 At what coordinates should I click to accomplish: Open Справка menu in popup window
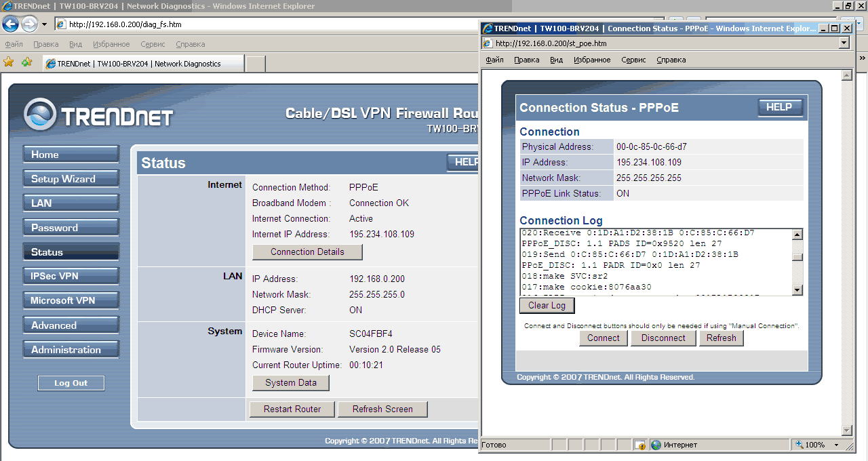[x=671, y=60]
